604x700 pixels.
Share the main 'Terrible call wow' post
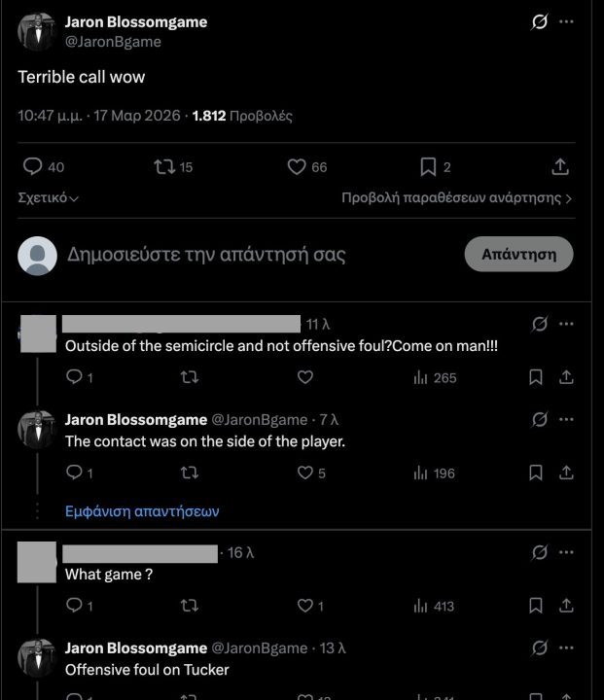coord(560,167)
